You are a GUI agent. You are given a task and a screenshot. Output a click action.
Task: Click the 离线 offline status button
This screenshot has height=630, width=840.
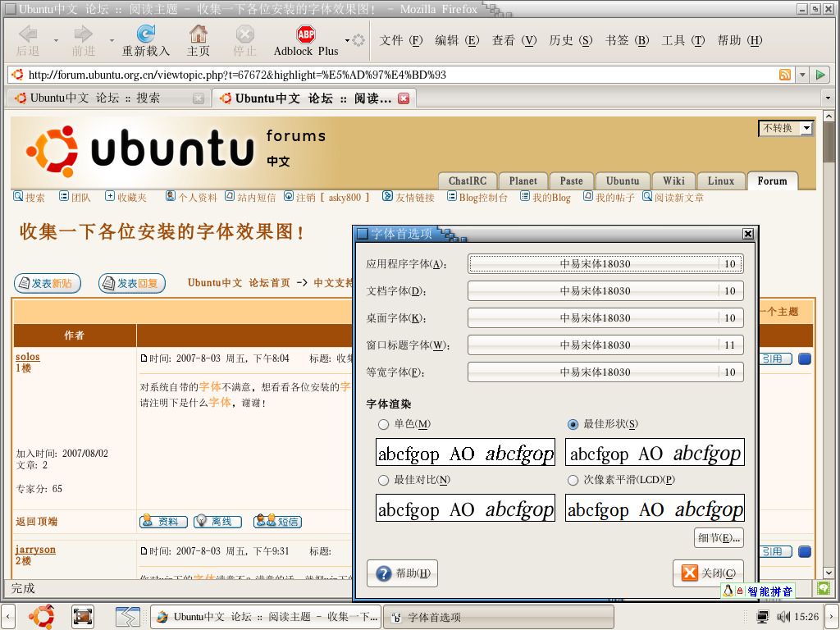coord(217,521)
